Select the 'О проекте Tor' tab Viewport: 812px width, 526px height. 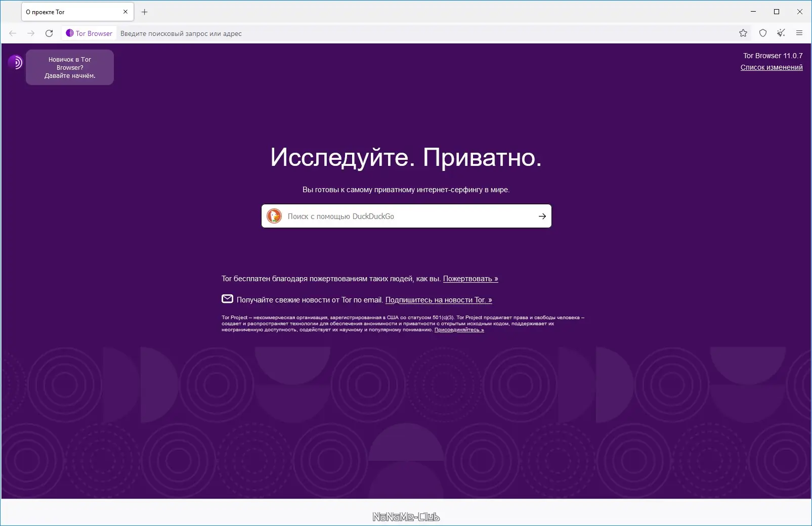(x=77, y=12)
